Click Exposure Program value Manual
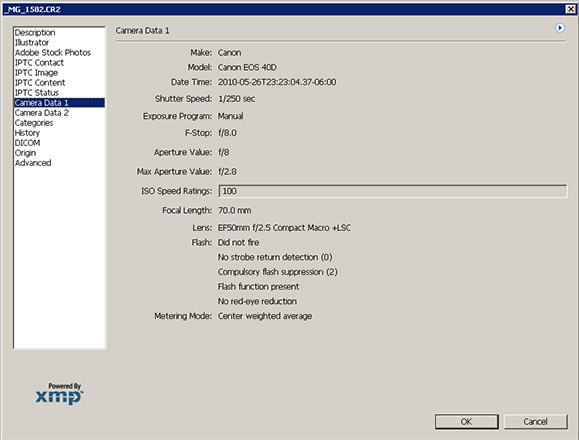This screenshot has height=440, width=579. pos(230,116)
